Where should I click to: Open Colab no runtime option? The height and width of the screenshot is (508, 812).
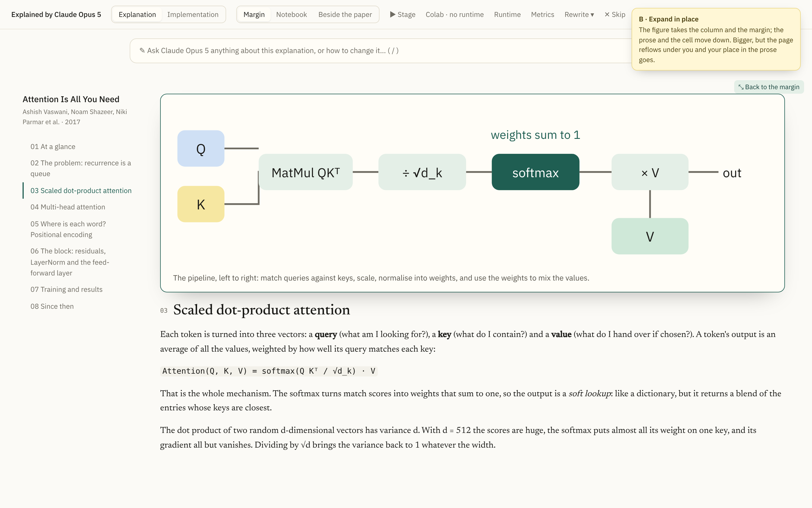tap(455, 14)
